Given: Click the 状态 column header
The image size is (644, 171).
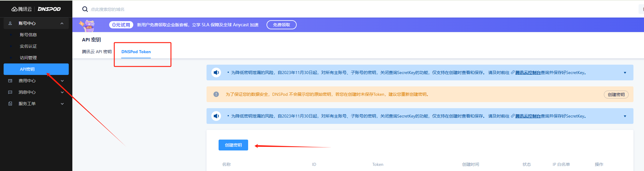Looking at the screenshot, I should tap(527, 164).
